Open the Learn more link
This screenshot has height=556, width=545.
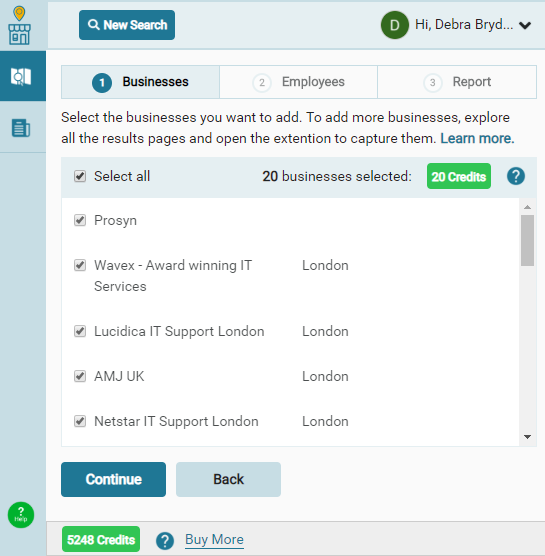point(477,138)
